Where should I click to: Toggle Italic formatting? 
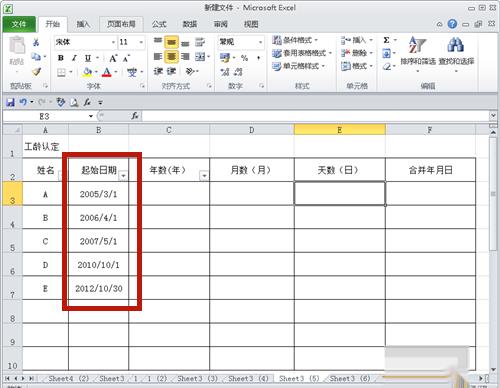[74, 58]
